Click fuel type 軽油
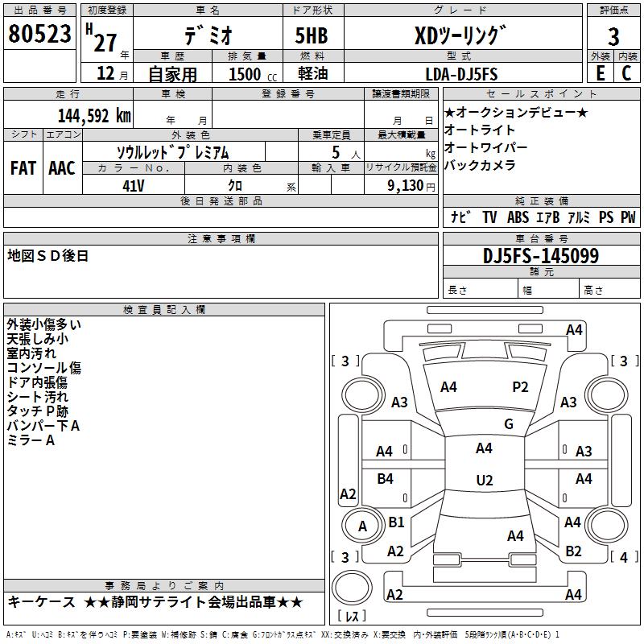 tap(313, 73)
